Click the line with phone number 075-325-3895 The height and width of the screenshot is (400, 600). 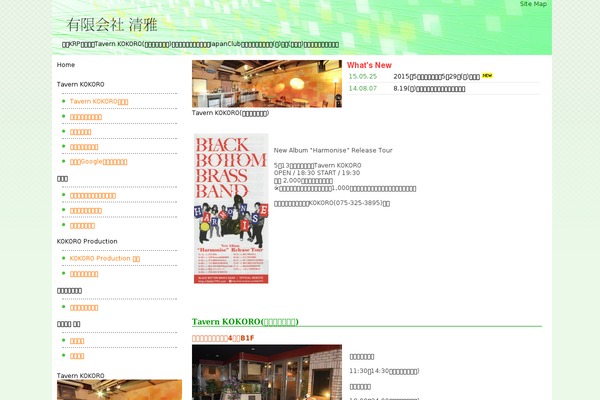click(332, 203)
